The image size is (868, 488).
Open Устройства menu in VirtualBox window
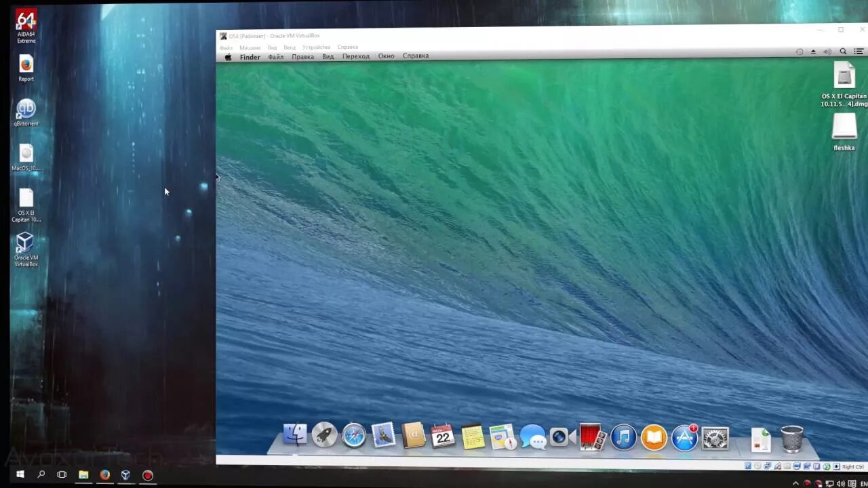316,47
